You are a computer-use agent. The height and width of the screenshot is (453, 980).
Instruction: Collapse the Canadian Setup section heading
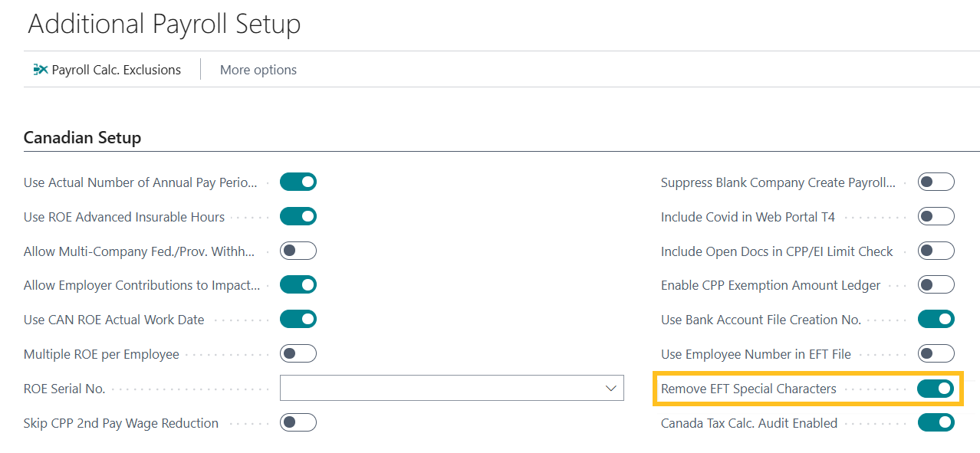point(83,138)
